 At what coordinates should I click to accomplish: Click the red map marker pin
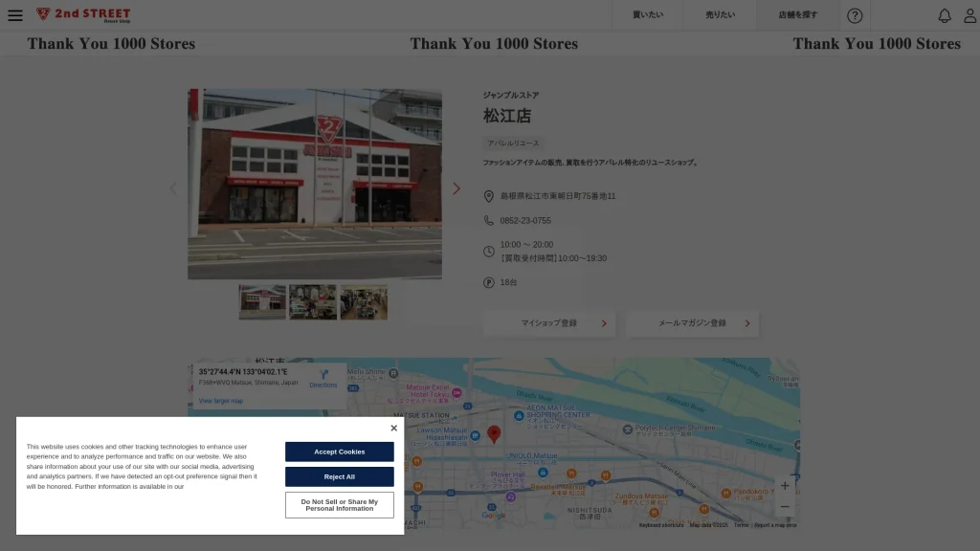(494, 434)
